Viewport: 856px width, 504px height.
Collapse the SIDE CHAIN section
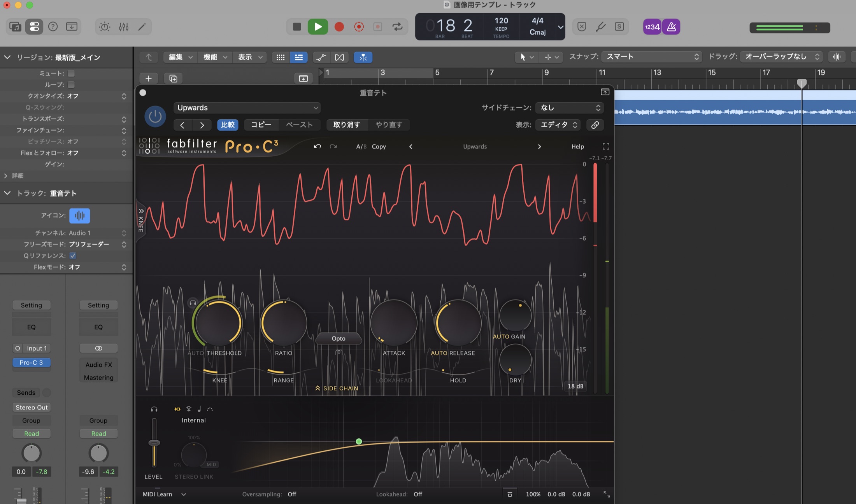(x=337, y=388)
